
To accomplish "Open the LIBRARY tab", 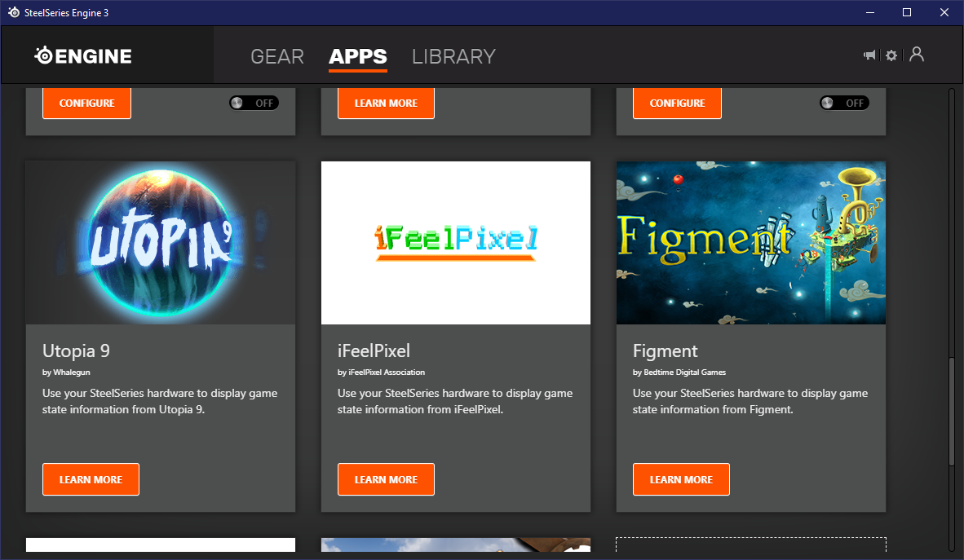I will pyautogui.click(x=453, y=56).
